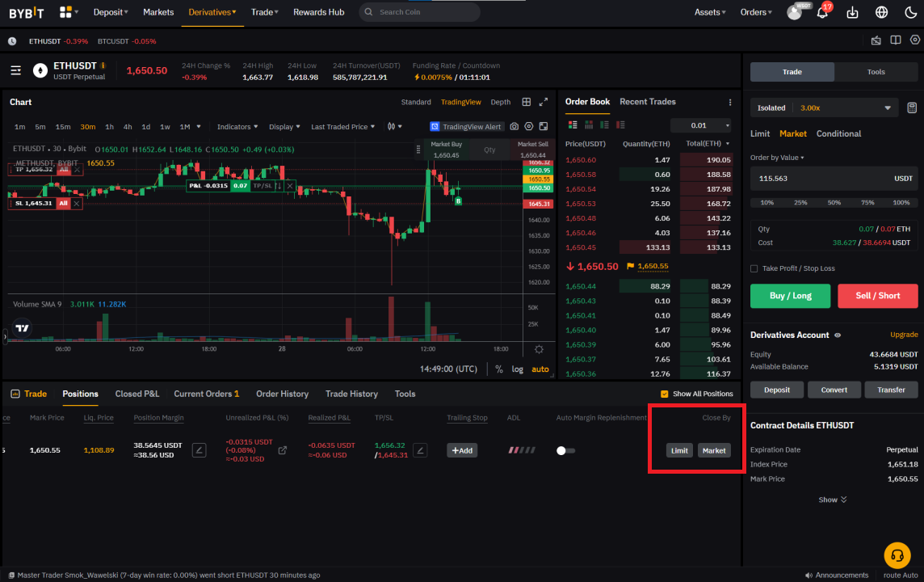Viewport: 924px width, 582px height.
Task: Switch to Tools tab in trade panel
Action: (x=876, y=72)
